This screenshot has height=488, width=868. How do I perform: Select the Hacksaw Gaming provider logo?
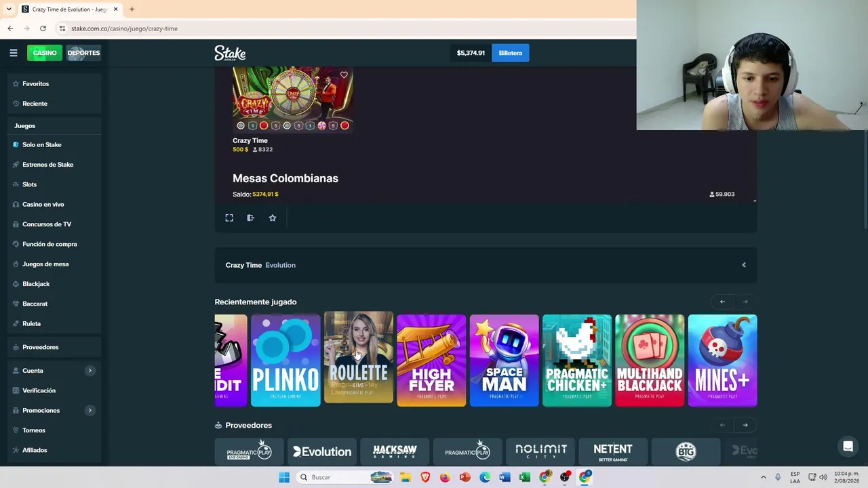[395, 451]
